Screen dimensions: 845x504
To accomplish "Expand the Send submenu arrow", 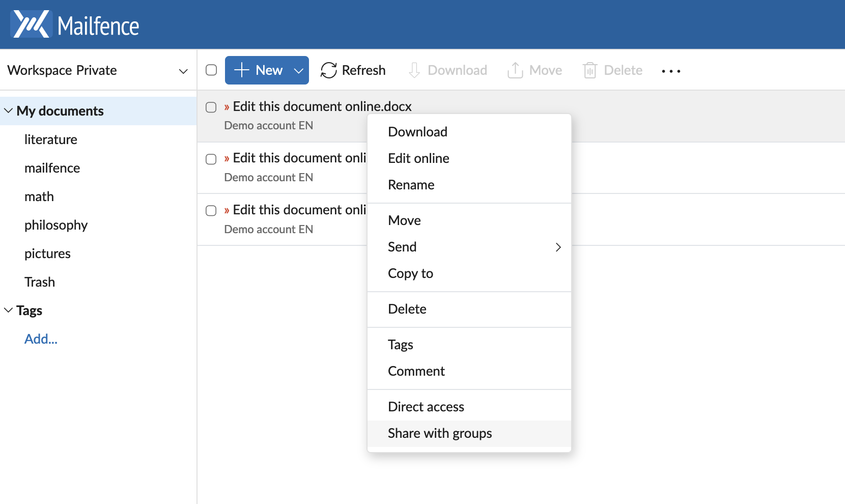I will (x=558, y=247).
